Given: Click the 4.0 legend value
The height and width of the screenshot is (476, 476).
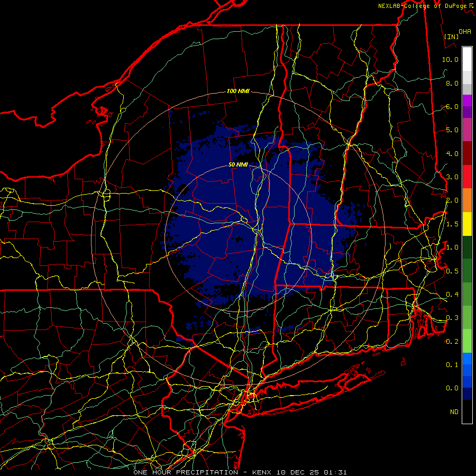Looking at the screenshot, I should coord(452,153).
